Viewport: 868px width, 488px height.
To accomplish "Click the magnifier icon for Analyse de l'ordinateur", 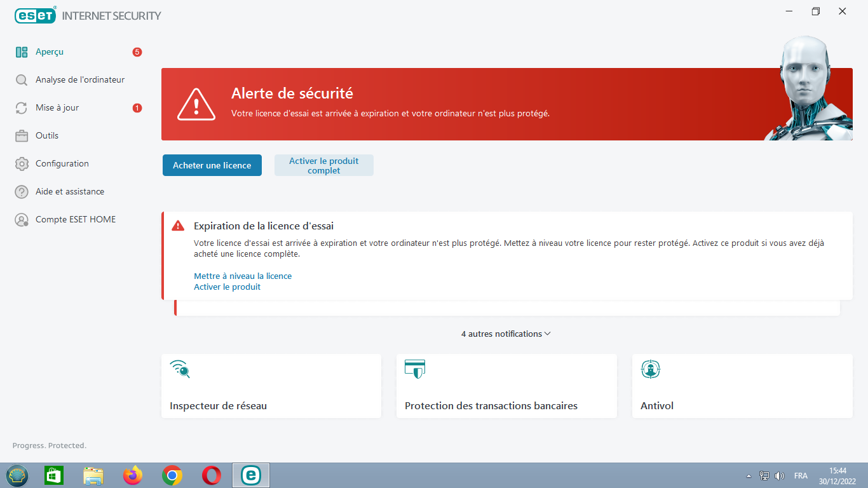I will [x=22, y=80].
